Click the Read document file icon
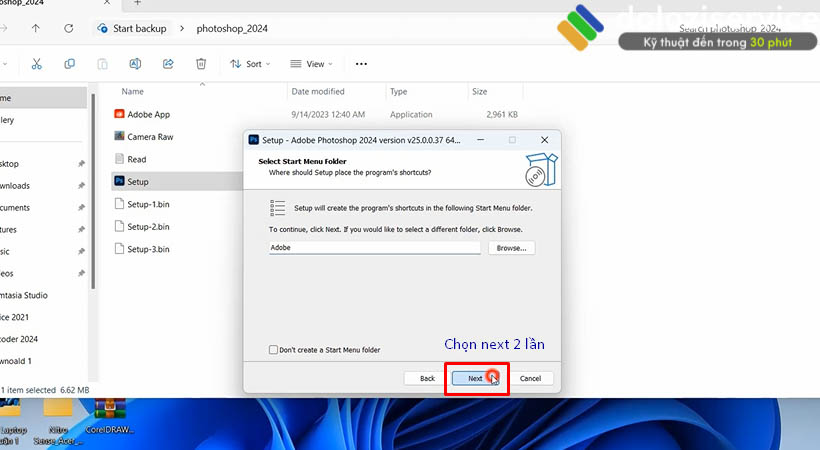 pos(119,159)
